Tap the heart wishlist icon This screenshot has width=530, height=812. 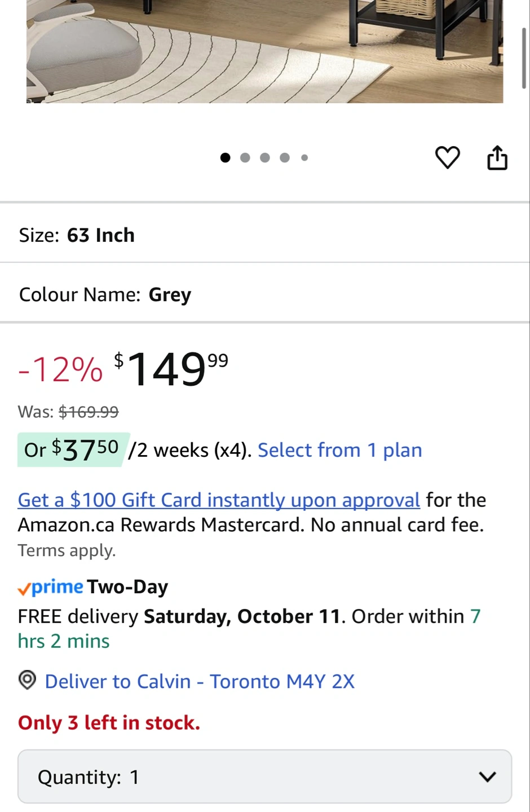click(448, 157)
